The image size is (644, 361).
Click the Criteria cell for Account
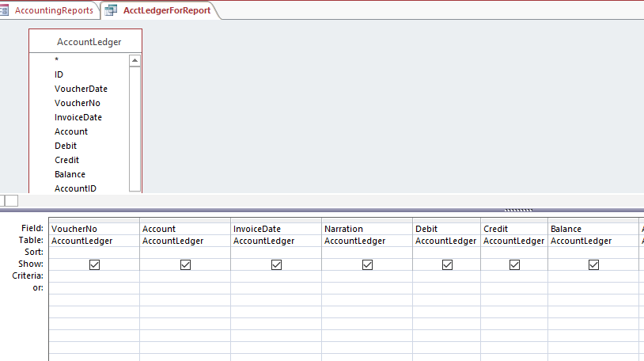pos(185,276)
